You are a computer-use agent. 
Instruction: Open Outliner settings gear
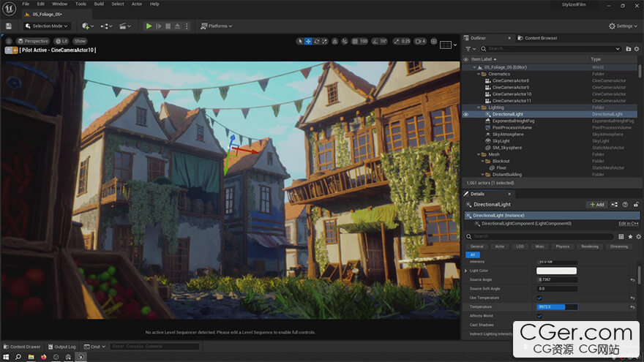pyautogui.click(x=637, y=49)
